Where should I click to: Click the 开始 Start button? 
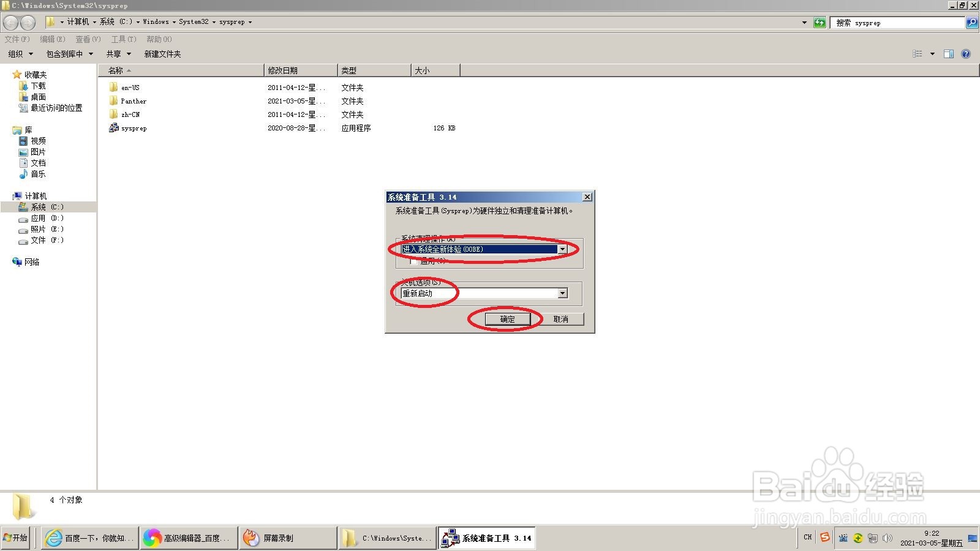pyautogui.click(x=15, y=538)
